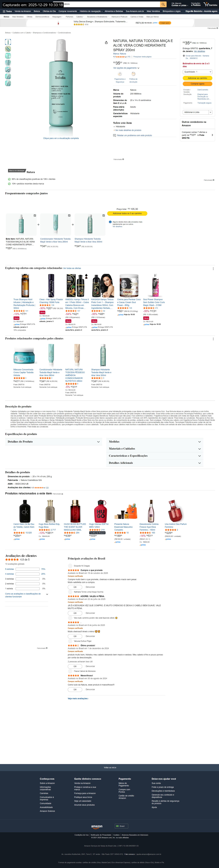The width and height of the screenshot is (219, 868).
Task: Click the Adicionar ao carrinho button
Action: [x=197, y=78]
